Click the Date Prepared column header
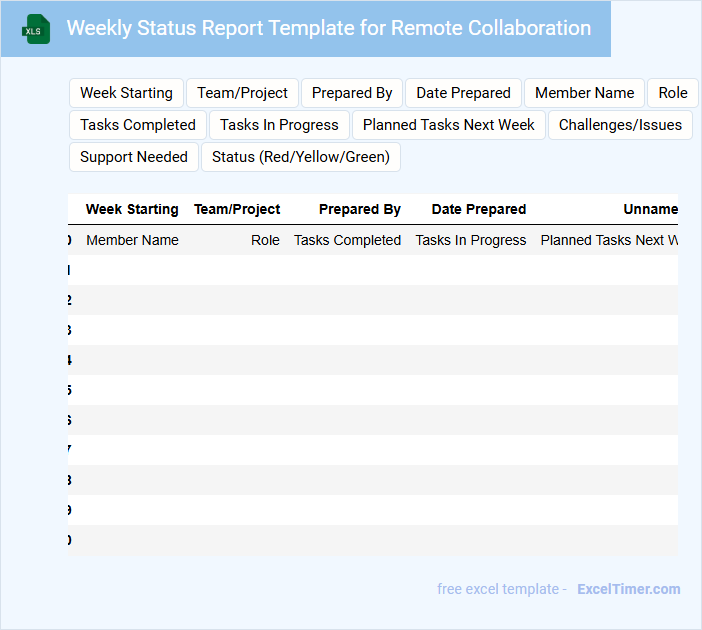The width and height of the screenshot is (702, 630). 478,209
